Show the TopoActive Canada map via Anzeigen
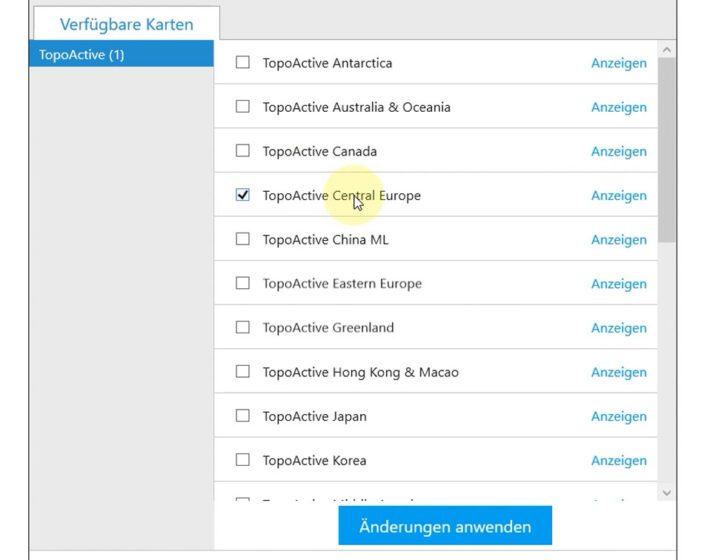 click(x=619, y=151)
